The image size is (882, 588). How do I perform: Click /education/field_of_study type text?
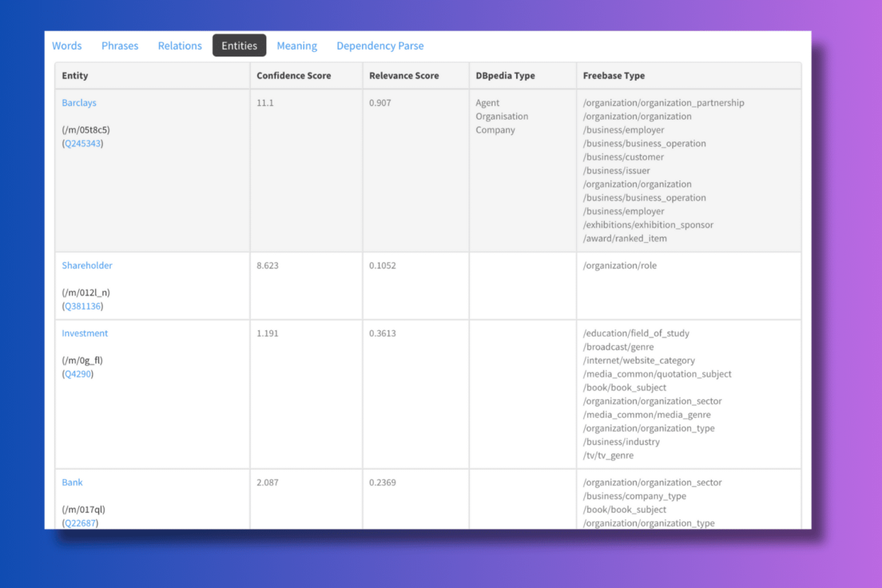click(x=636, y=333)
